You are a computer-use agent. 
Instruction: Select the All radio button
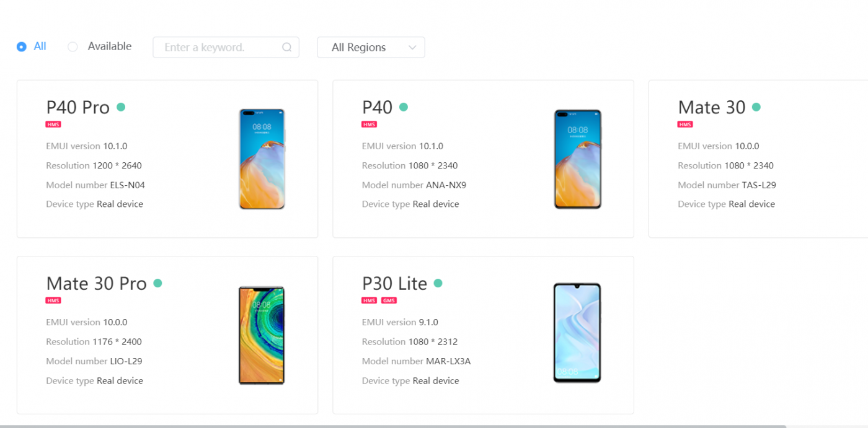pyautogui.click(x=21, y=46)
